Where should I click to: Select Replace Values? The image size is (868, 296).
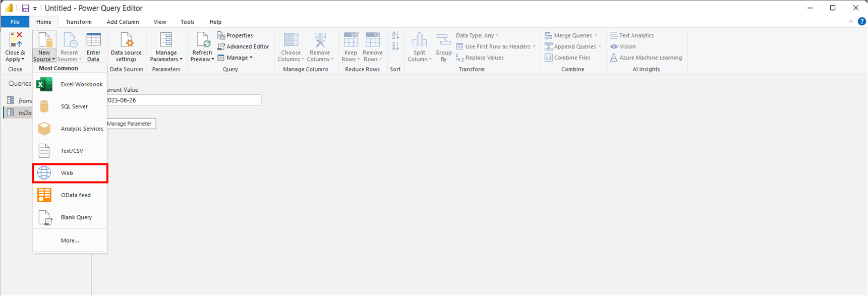pos(480,57)
